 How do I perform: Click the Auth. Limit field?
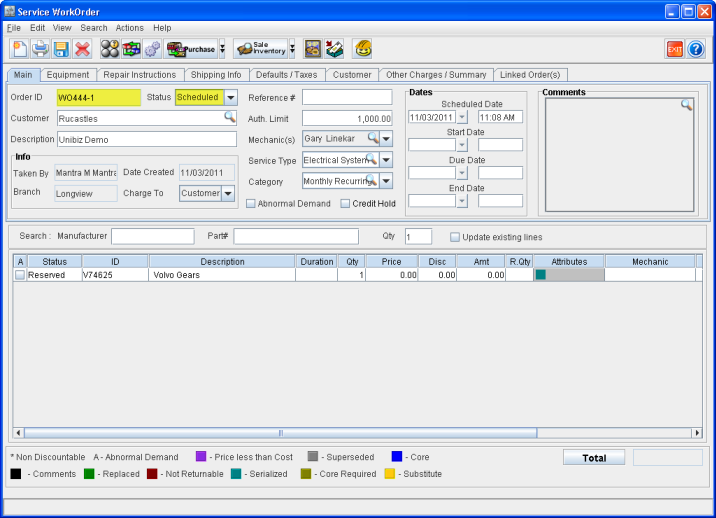coord(347,118)
